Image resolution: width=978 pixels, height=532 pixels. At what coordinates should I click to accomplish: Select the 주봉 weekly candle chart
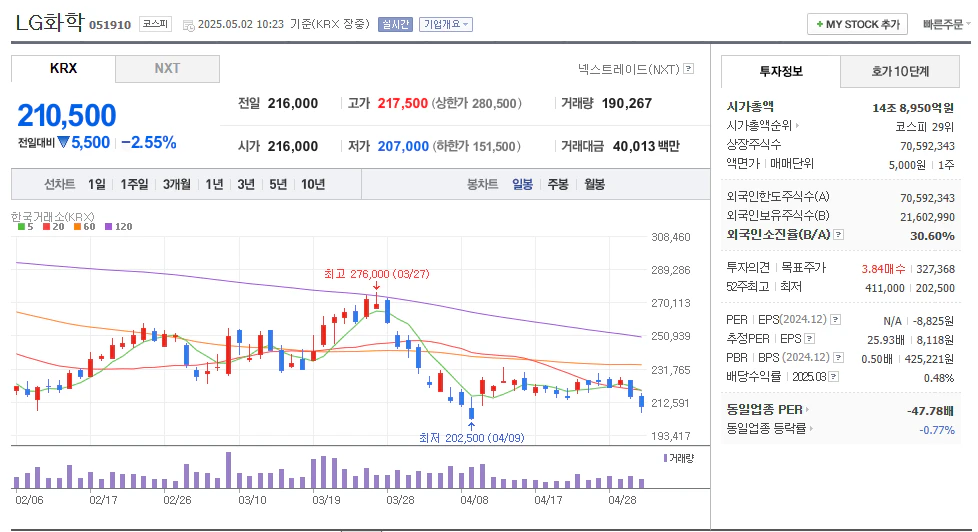558,184
